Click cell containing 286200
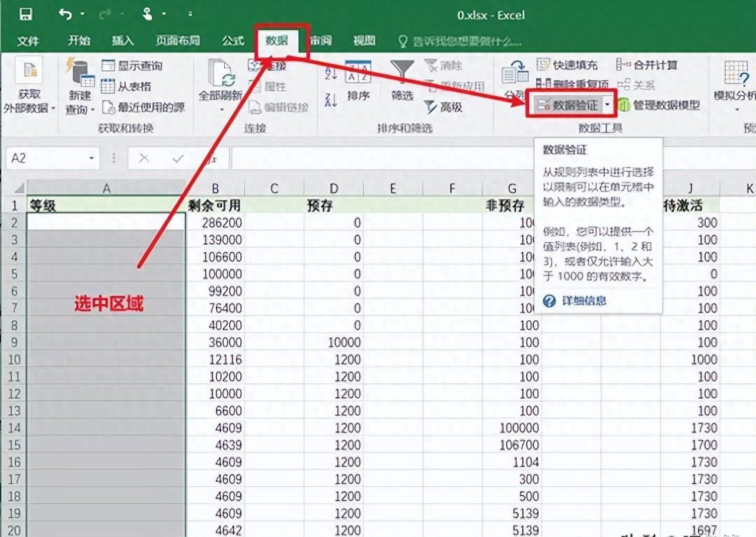The image size is (756, 537). (215, 223)
